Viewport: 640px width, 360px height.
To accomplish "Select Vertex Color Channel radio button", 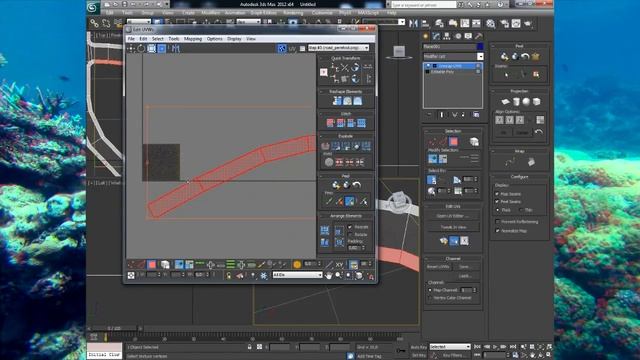I will [x=430, y=298].
